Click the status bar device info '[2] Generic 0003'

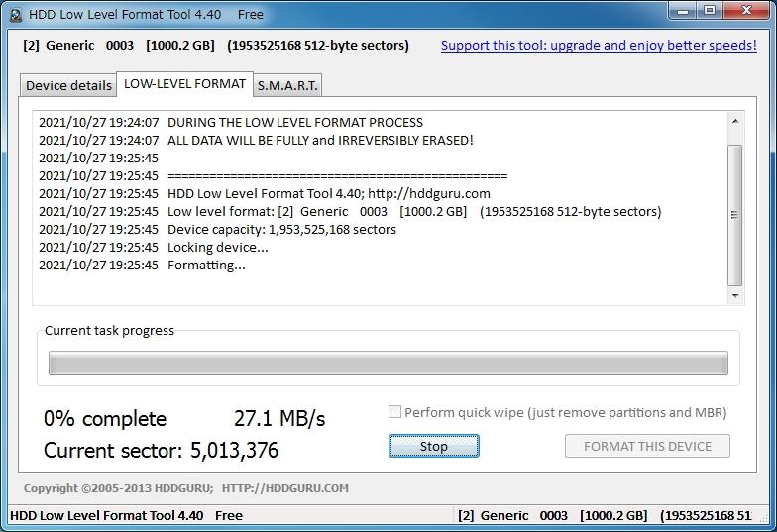pyautogui.click(x=605, y=515)
